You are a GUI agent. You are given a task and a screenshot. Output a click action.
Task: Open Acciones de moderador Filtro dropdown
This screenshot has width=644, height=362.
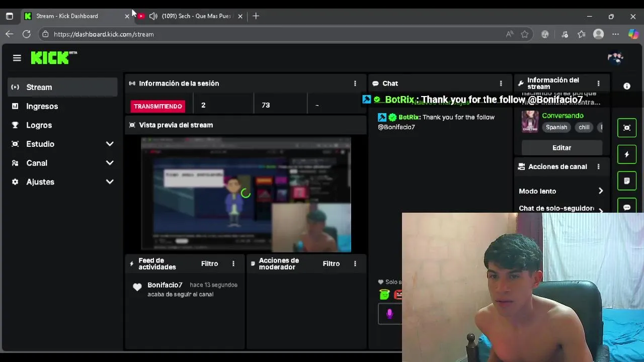tap(331, 263)
